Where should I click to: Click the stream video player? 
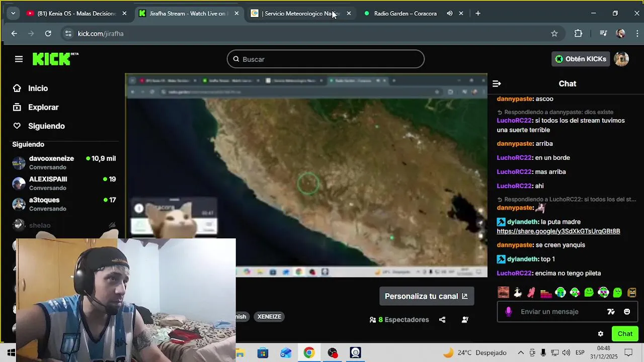(306, 175)
